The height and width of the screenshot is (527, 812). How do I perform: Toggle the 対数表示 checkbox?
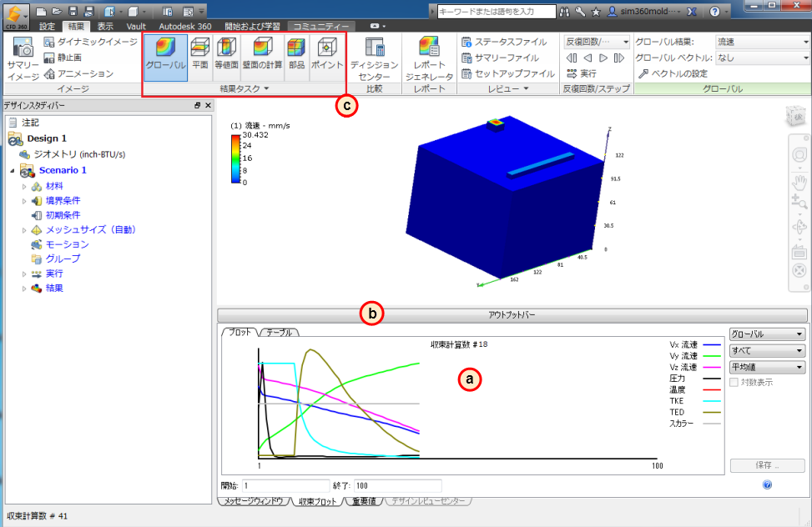pyautogui.click(x=734, y=382)
